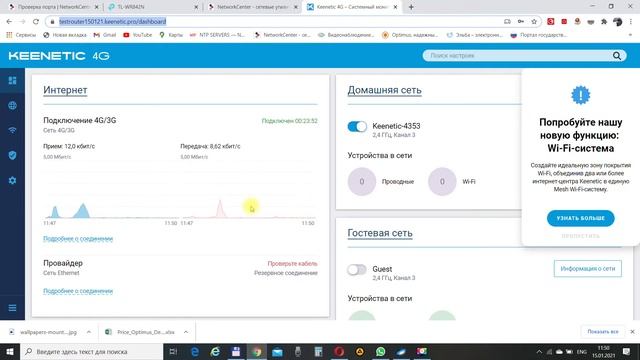Open the Dashboard icon in Keenetic sidebar
Viewport: 640px width, 360px height.
12,80
